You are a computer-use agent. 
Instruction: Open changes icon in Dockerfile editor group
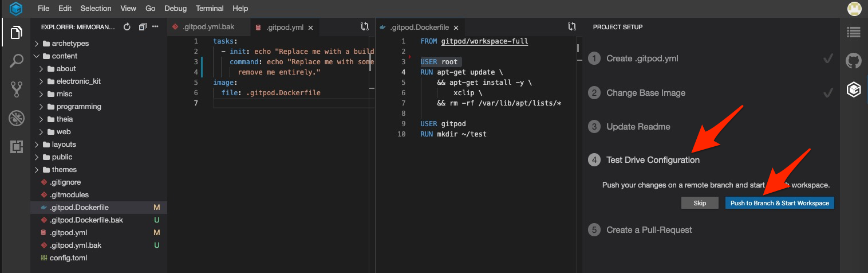571,26
